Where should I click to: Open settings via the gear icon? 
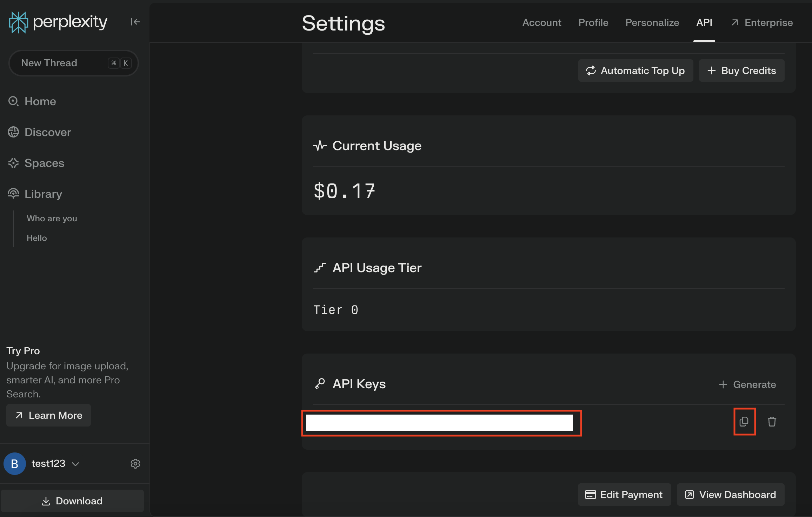click(135, 463)
